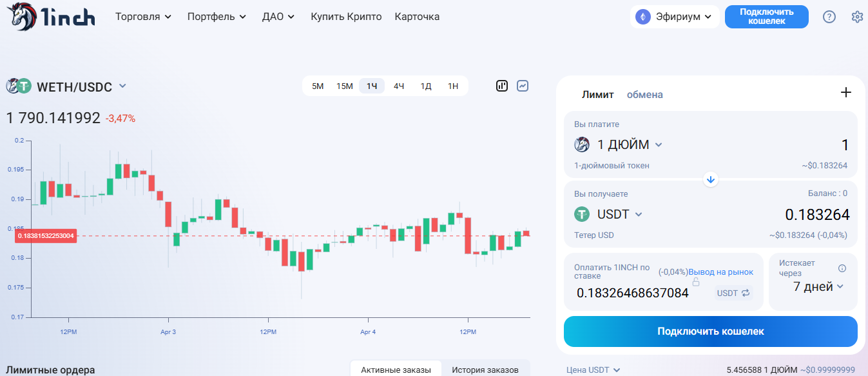Select the 1Ч timeframe

click(x=372, y=86)
